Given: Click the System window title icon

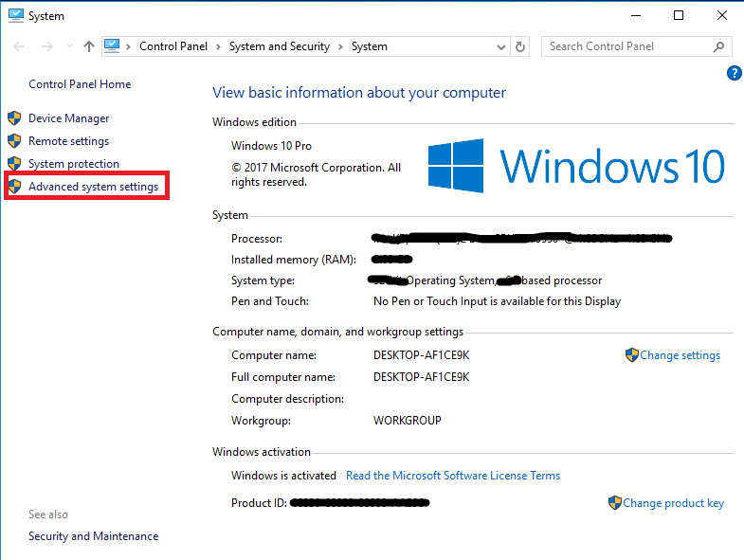Looking at the screenshot, I should coord(16,16).
